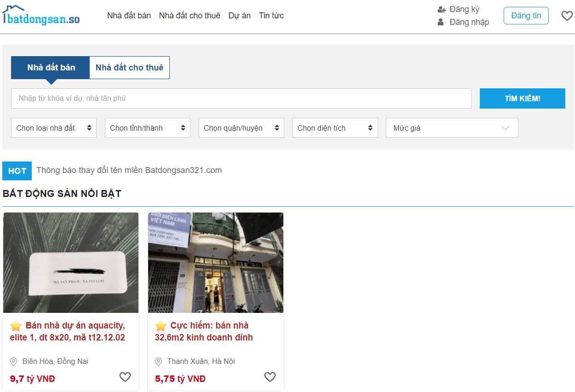The width and height of the screenshot is (575, 392).
Task: Click the Đăng ký user-plus icon
Action: pos(442,10)
